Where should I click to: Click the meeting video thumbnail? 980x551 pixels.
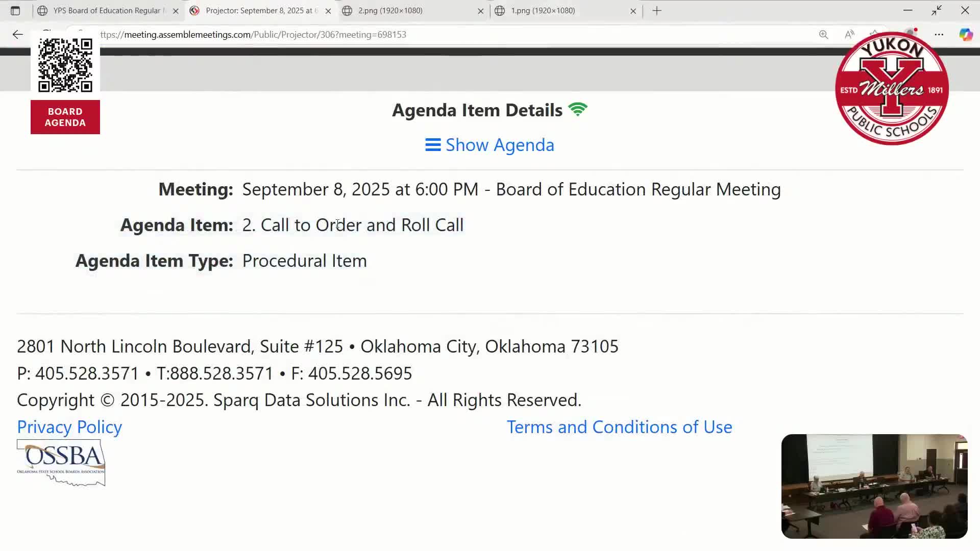[874, 486]
